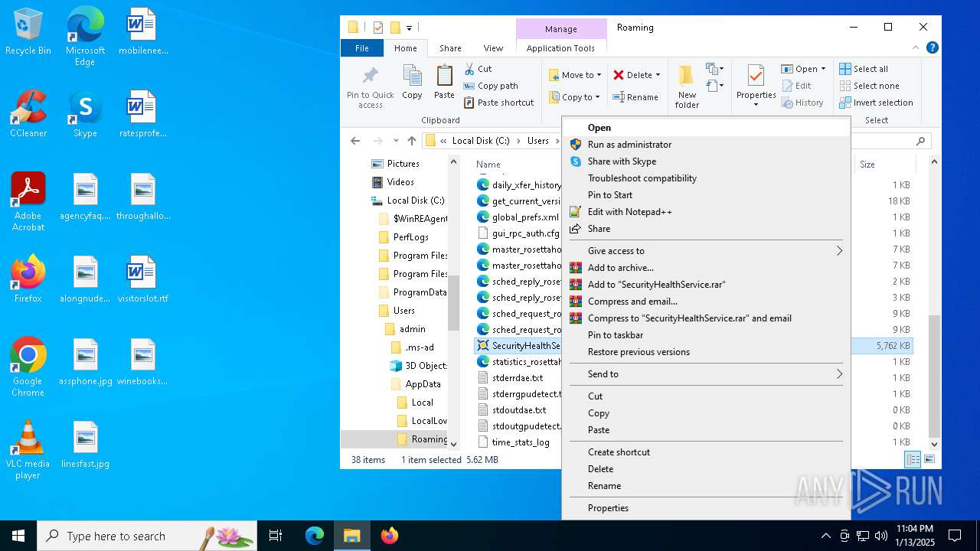Choose Share with Skype menu entry

pyautogui.click(x=706, y=161)
